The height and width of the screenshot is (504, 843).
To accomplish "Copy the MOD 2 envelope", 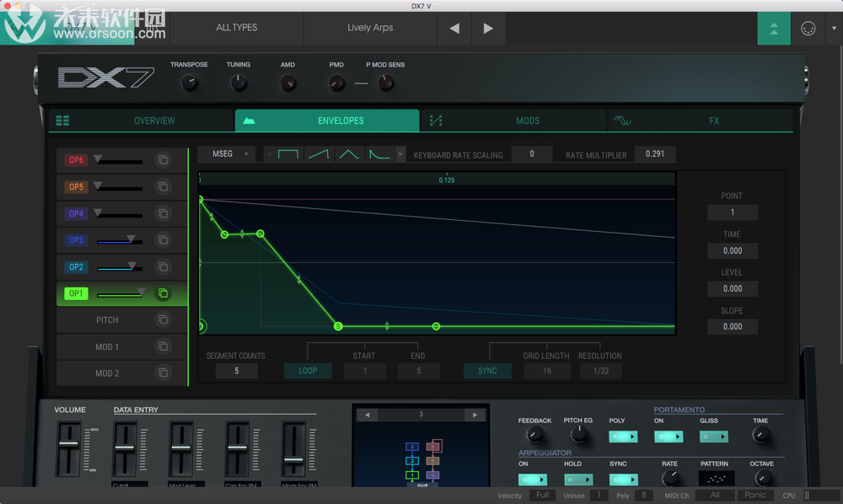I will coord(163,373).
